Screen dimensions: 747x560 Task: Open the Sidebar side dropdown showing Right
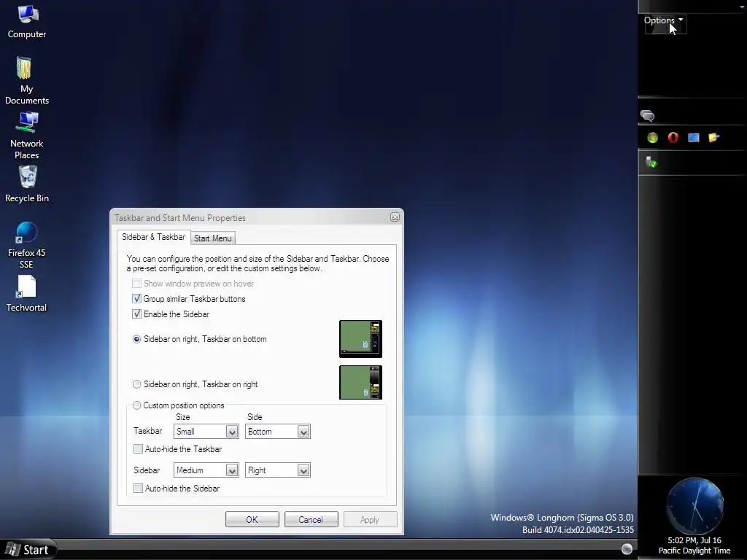[278, 470]
